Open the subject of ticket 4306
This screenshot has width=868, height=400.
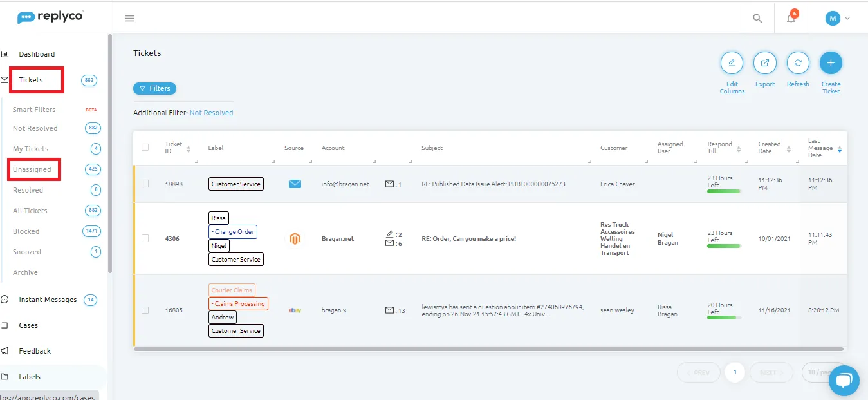coord(469,239)
